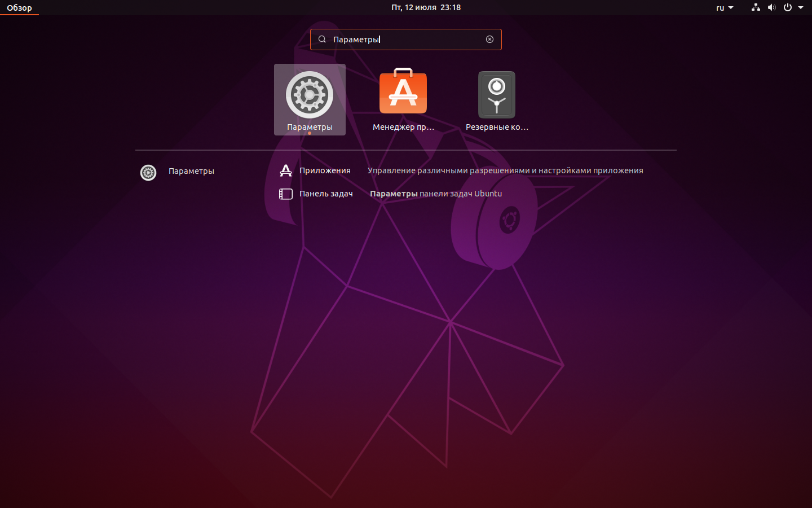Open the ru keyboard layout dropdown

coord(725,7)
